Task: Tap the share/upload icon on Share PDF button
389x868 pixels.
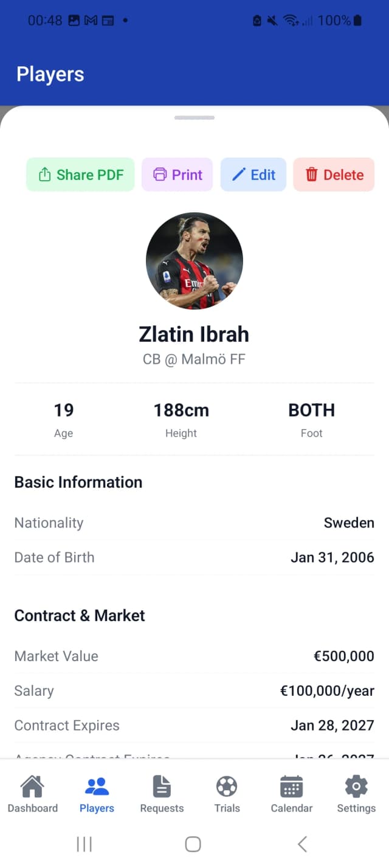Action: click(44, 174)
